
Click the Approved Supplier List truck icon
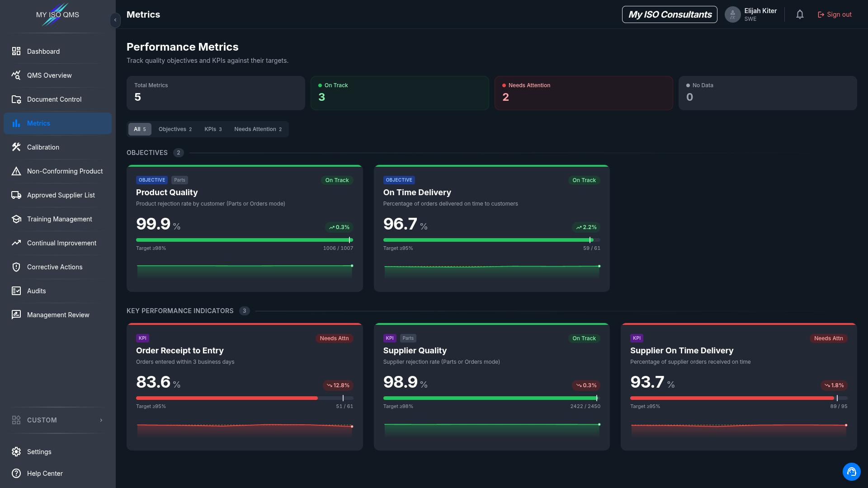point(16,195)
